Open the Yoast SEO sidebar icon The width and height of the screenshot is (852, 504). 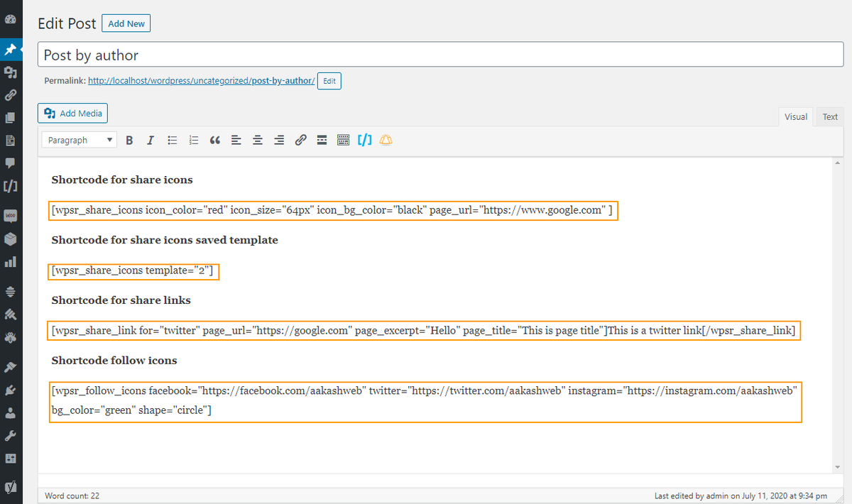click(x=11, y=488)
